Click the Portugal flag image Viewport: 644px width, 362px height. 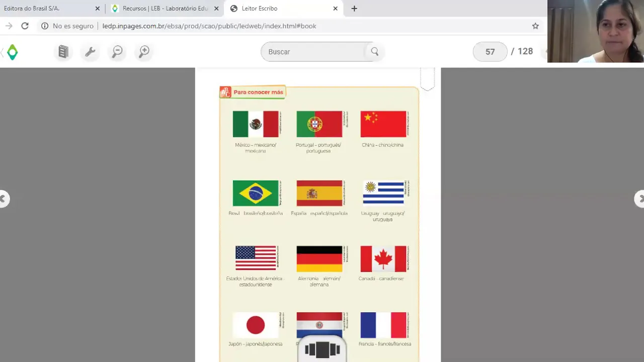319,124
